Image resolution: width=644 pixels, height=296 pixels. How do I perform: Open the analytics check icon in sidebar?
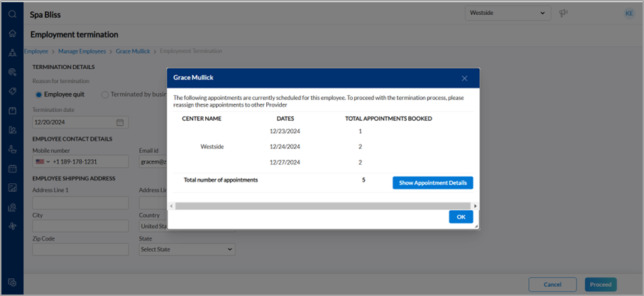click(12, 207)
